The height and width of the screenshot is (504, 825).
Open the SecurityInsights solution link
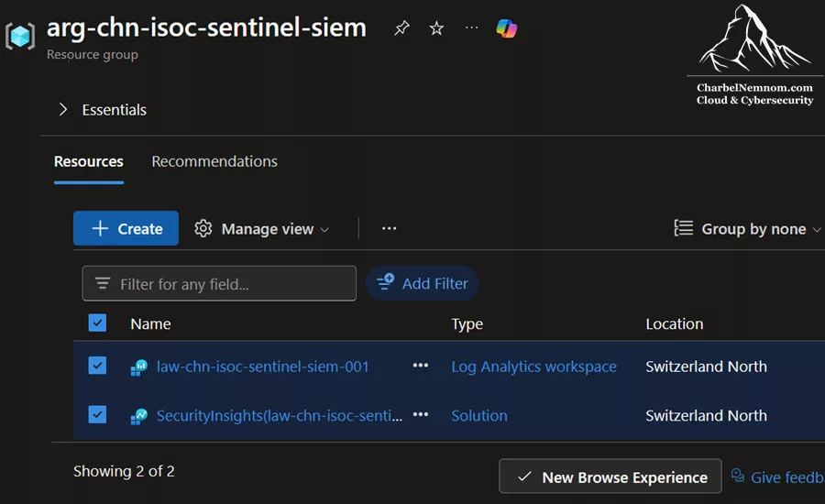click(280, 416)
